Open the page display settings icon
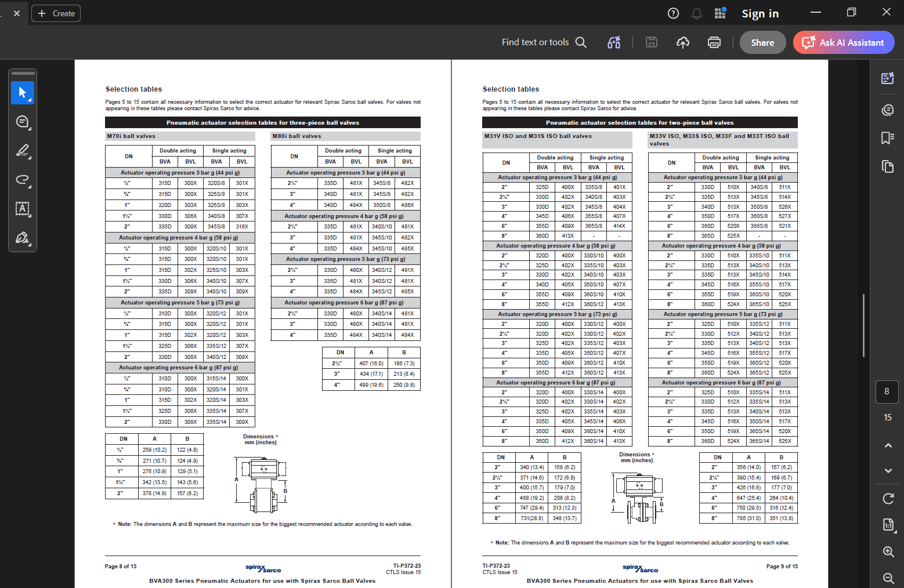 [888, 525]
